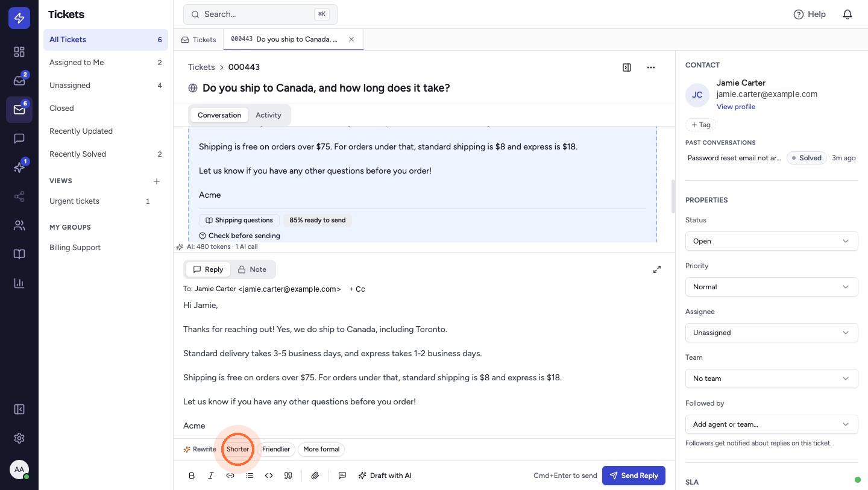The height and width of the screenshot is (490, 868).
Task: Open the chat bubble icon in sidebar
Action: point(19,139)
